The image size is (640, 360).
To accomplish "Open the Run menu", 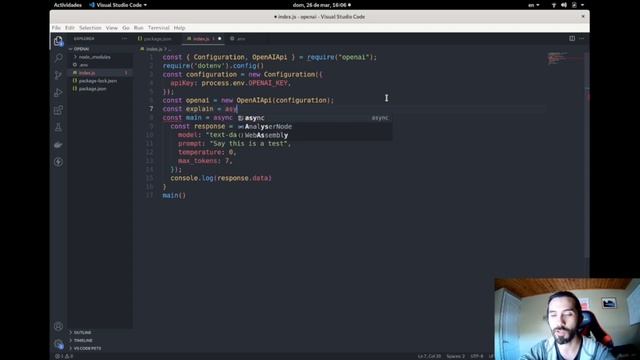I will tap(138, 28).
